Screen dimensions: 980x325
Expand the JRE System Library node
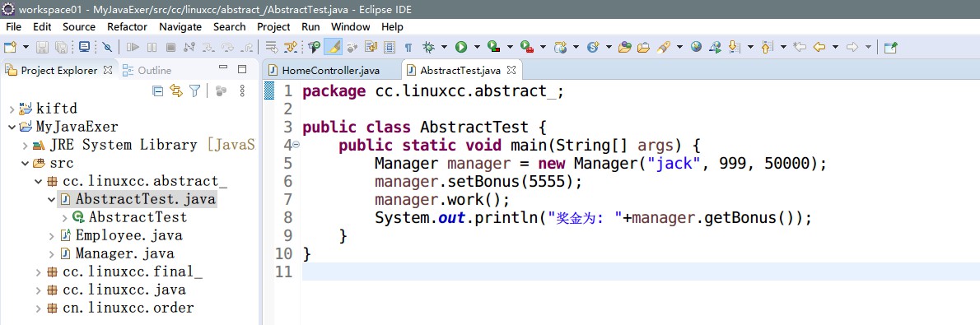pos(25,145)
